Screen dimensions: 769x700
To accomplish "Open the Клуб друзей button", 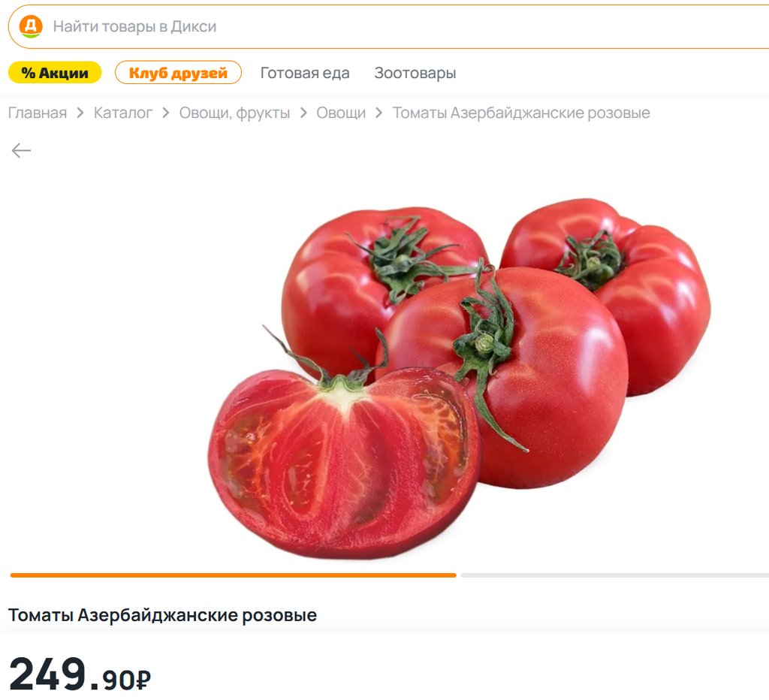I will [178, 73].
